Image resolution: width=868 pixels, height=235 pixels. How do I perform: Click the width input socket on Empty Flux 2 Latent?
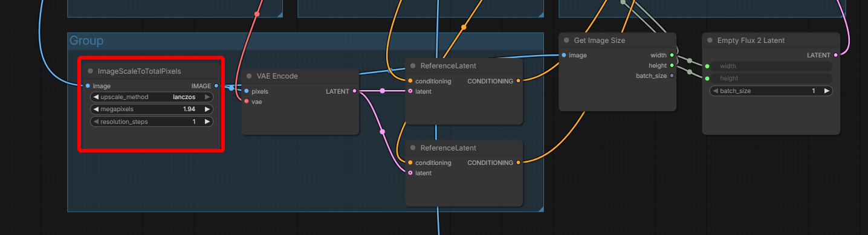(x=707, y=66)
